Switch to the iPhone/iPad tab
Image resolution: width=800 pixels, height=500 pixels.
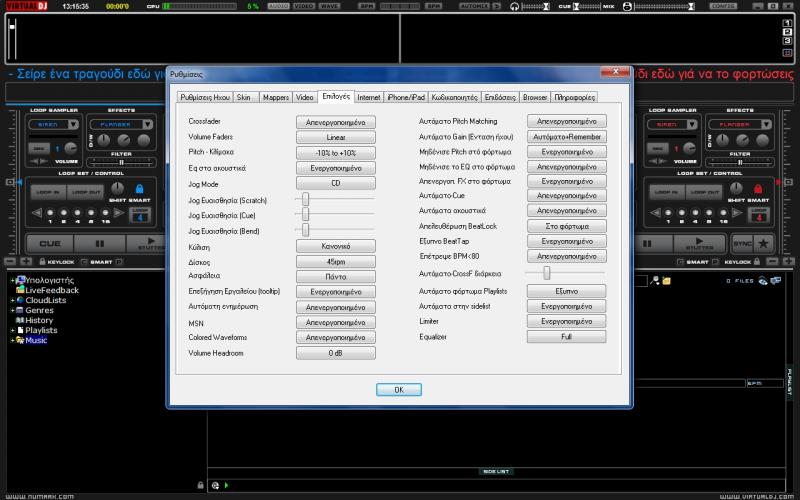(x=406, y=97)
